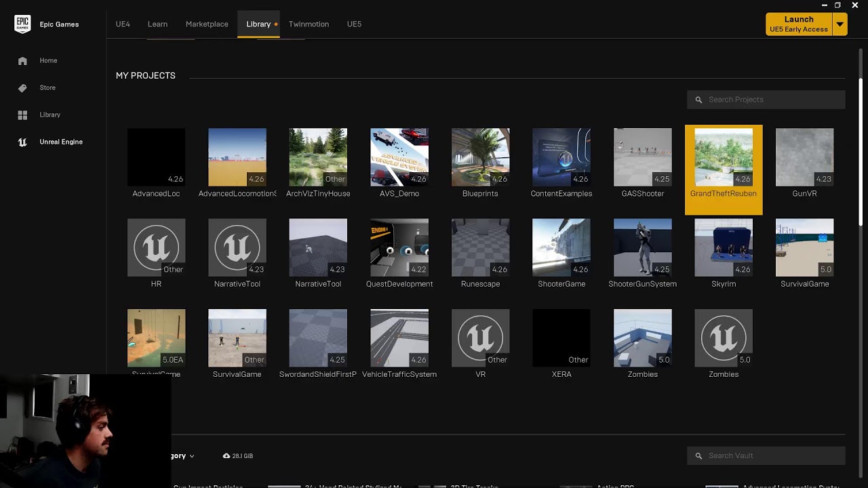Focus the Search Projects field
Screen dimensions: 868x488
coord(766,100)
